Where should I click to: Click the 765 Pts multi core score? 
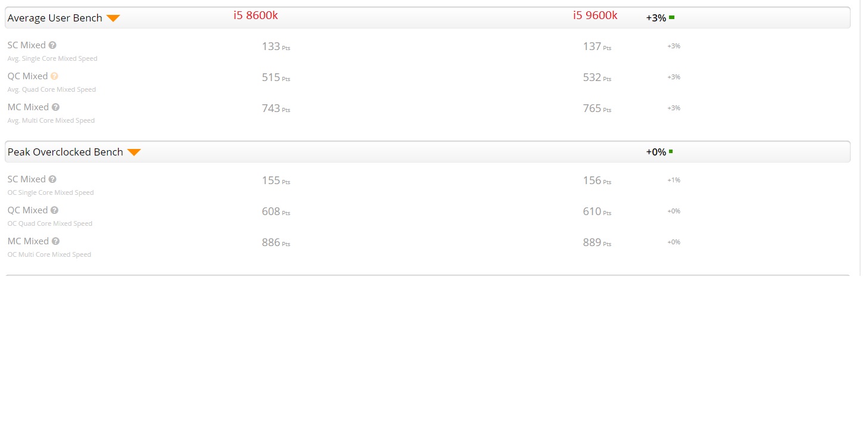tap(597, 108)
